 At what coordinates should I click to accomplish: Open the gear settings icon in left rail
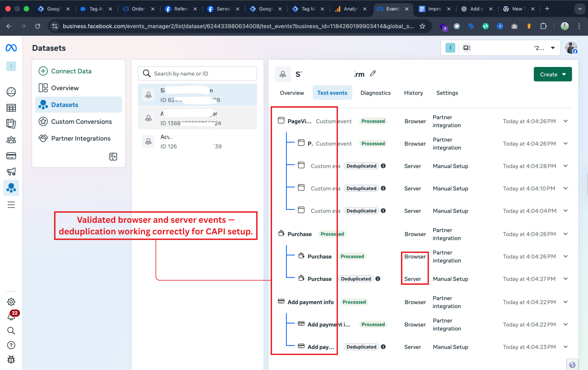(x=11, y=302)
